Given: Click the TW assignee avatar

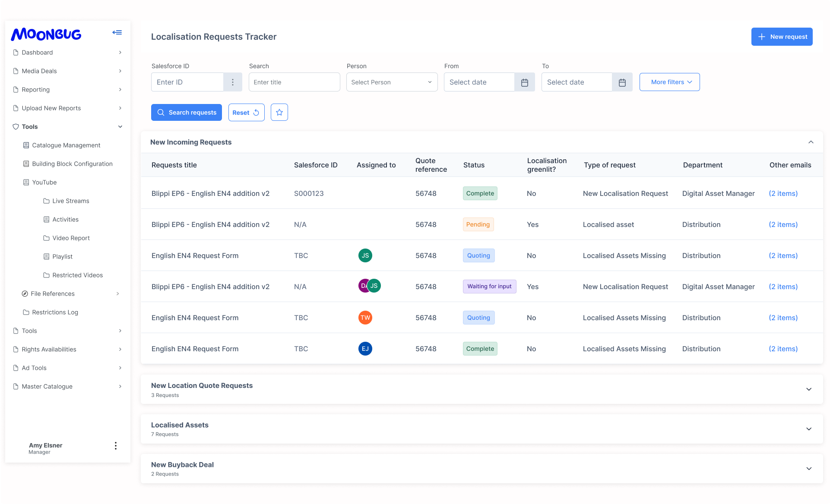Looking at the screenshot, I should tap(365, 318).
